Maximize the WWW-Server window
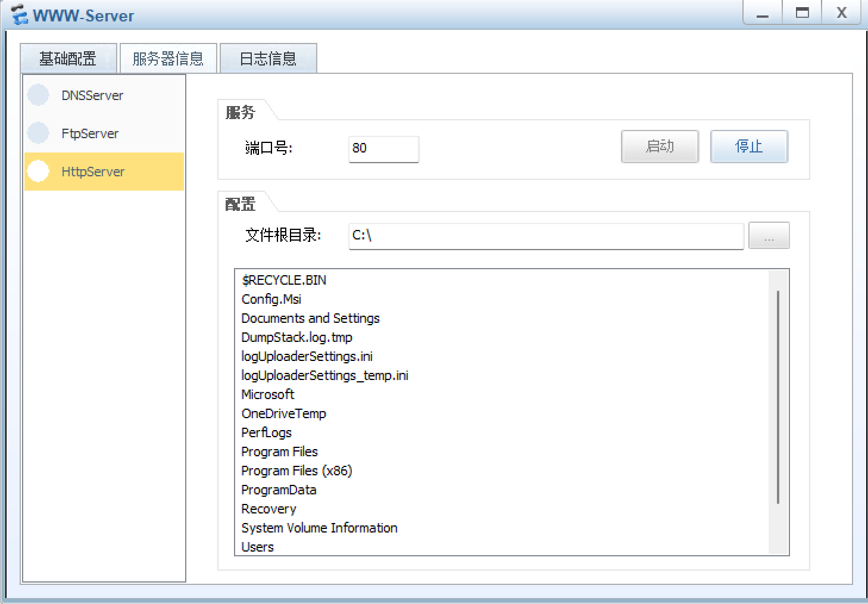The image size is (868, 604). pos(802,13)
